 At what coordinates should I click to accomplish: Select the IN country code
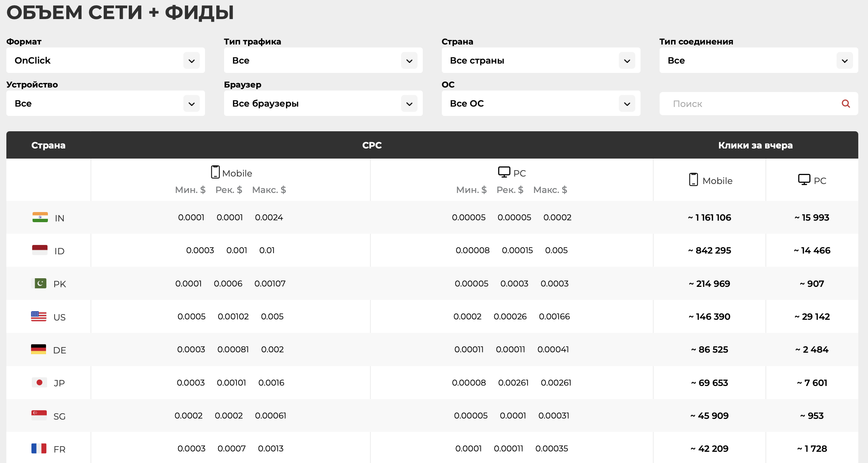59,218
